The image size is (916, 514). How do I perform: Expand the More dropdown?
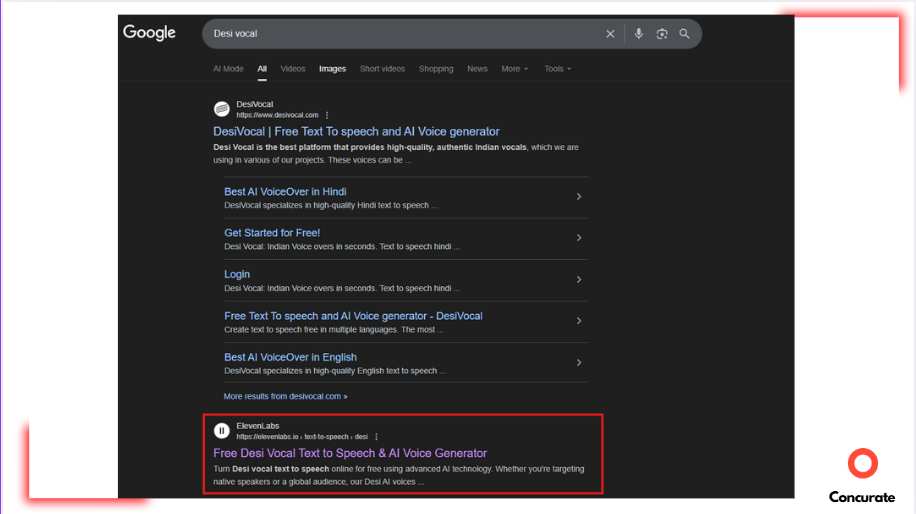(515, 69)
